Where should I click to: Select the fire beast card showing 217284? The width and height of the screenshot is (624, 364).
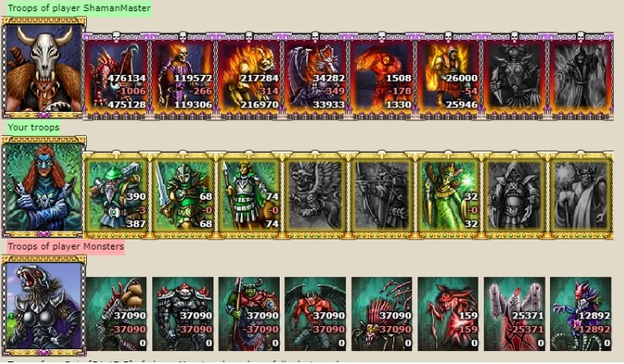(249, 77)
